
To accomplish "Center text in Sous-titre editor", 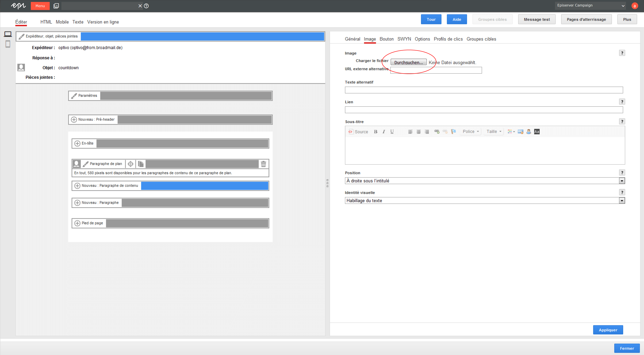I will [419, 132].
